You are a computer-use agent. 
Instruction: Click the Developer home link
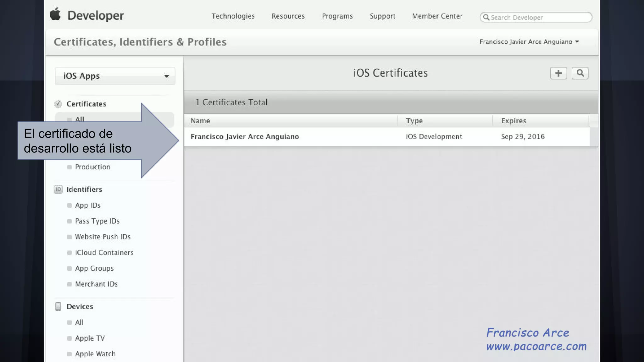pos(96,15)
